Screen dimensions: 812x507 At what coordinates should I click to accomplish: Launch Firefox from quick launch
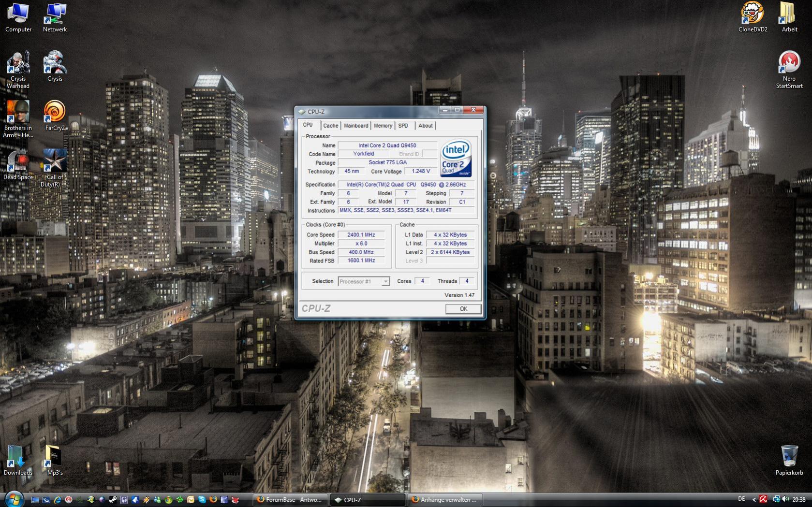(213, 500)
